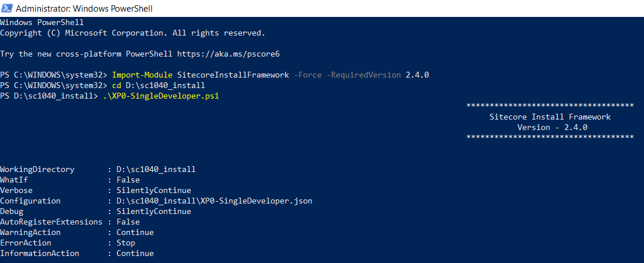This screenshot has height=263, width=644.
Task: Click the 'Administrator: Windows PowerShell' window title
Action: tap(85, 9)
